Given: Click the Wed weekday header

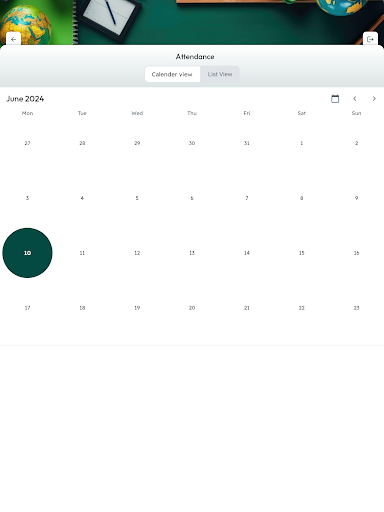Looking at the screenshot, I should [x=137, y=113].
